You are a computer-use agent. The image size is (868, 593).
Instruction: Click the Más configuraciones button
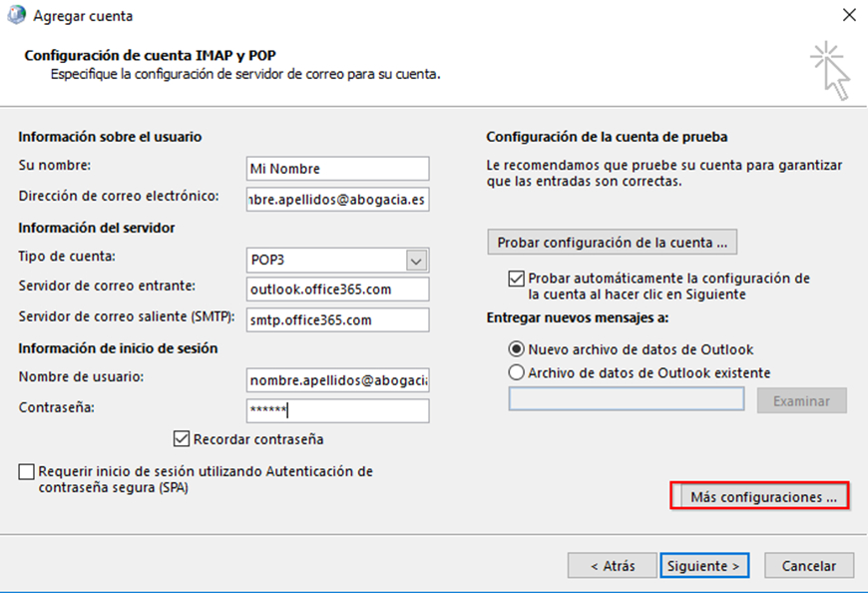point(758,496)
